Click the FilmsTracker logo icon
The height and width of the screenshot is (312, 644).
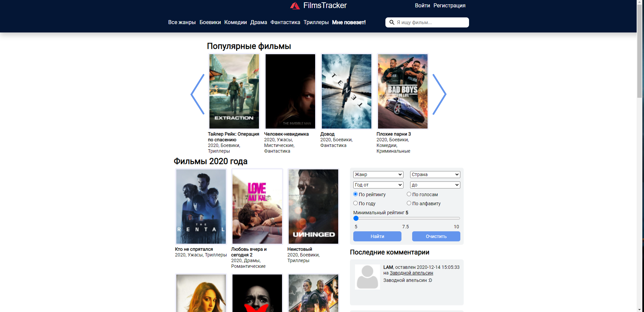(296, 5)
